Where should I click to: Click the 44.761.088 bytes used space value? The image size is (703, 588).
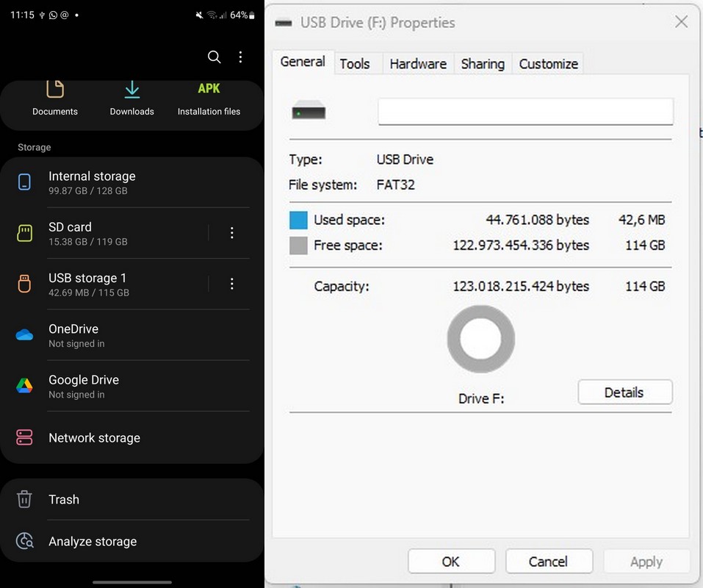538,220
